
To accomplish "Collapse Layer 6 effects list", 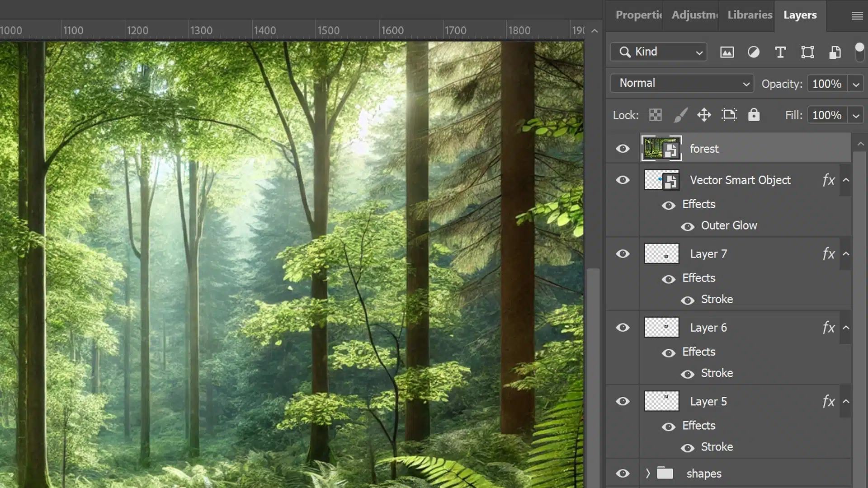I will pyautogui.click(x=846, y=327).
